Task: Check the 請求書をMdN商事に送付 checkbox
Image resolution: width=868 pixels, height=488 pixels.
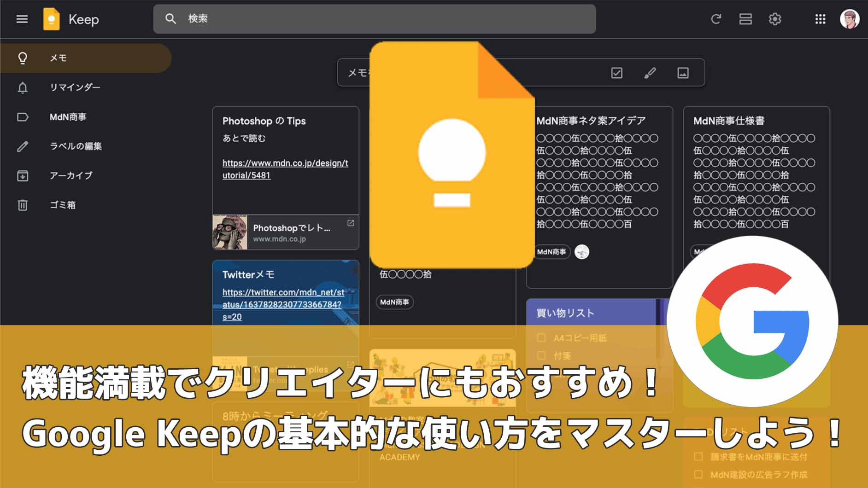Action: [698, 457]
